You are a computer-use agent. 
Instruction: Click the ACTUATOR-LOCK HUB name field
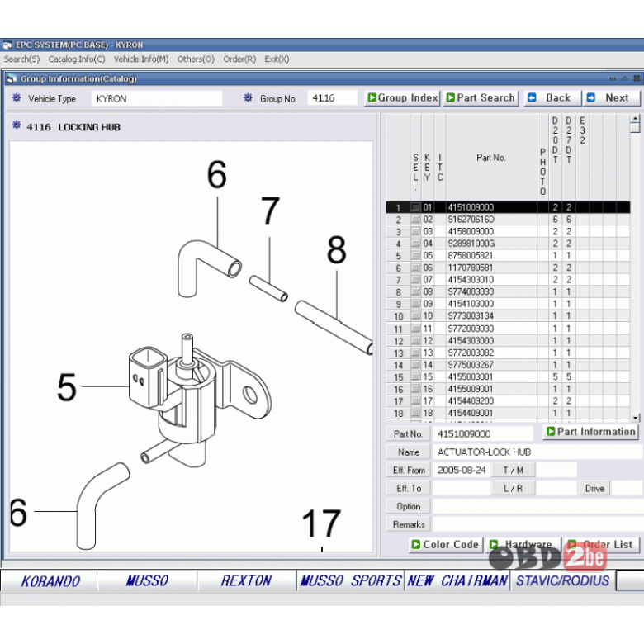(537, 452)
